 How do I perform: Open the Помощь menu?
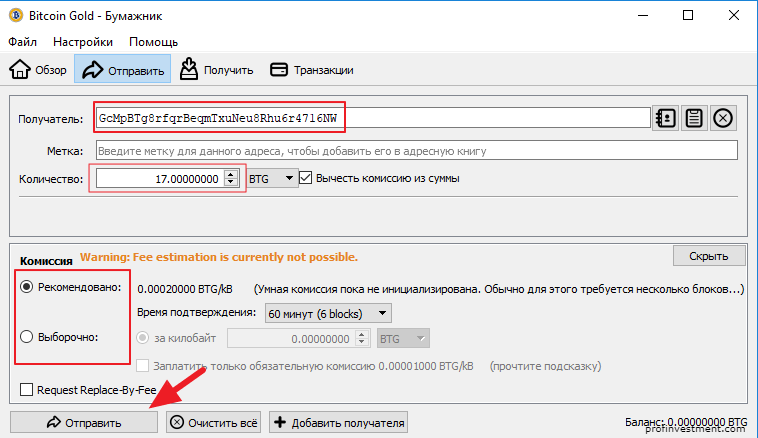tap(153, 42)
